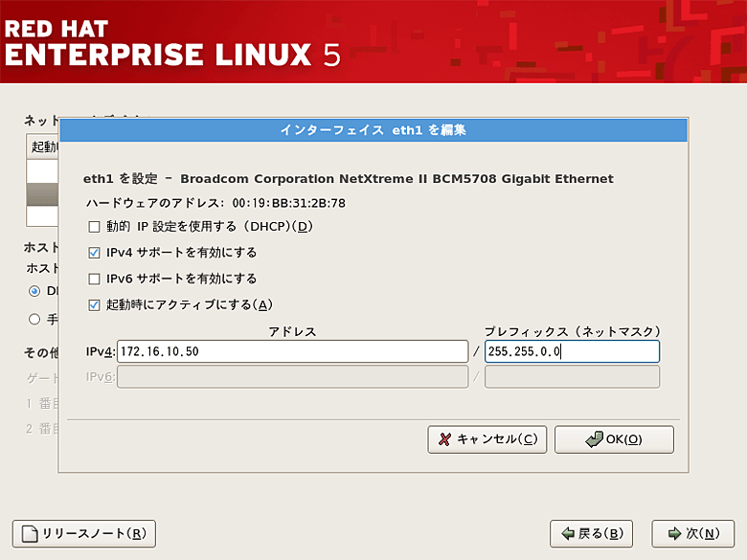Click the インターフェイス eth1 を編集 title bar
The height and width of the screenshot is (560, 747).
coord(373,129)
